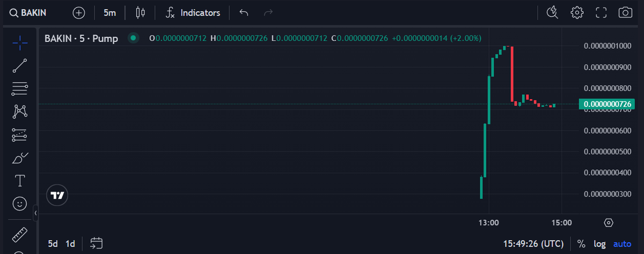Switch to the 1d date range

pos(70,243)
